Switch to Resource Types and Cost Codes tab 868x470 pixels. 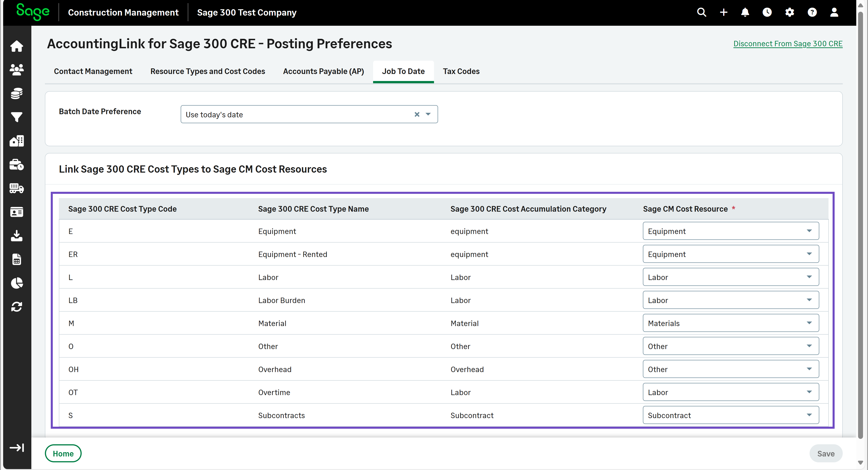click(208, 71)
